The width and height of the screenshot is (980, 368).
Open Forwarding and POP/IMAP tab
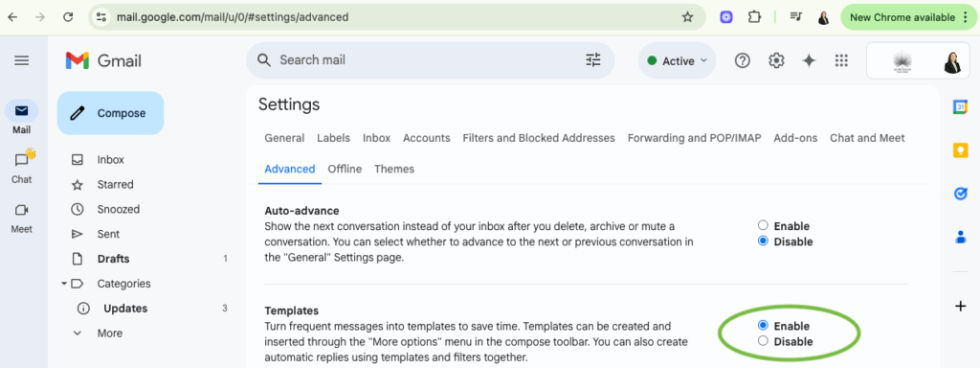[695, 138]
